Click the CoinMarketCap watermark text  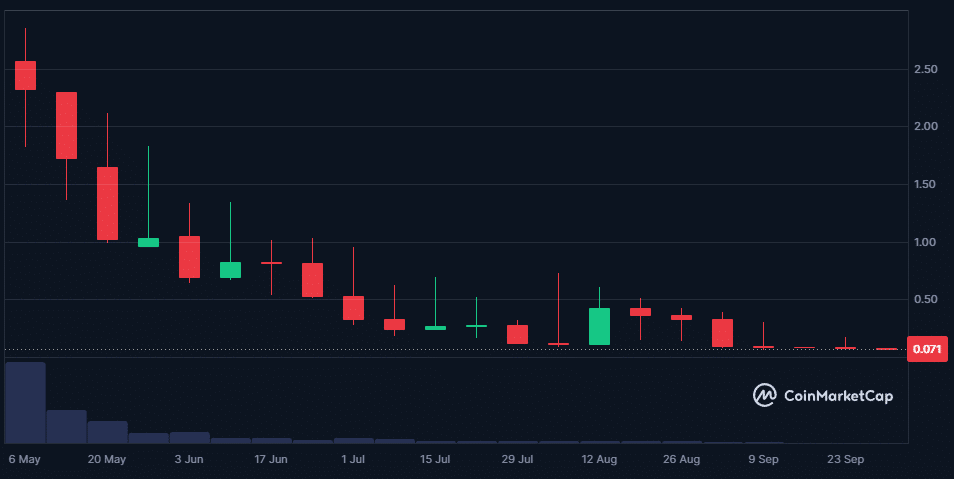click(837, 396)
